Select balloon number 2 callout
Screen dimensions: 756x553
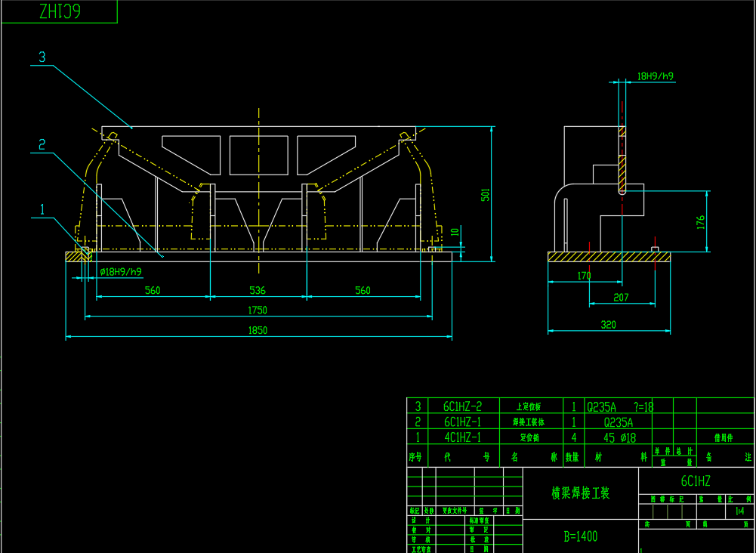(42, 144)
